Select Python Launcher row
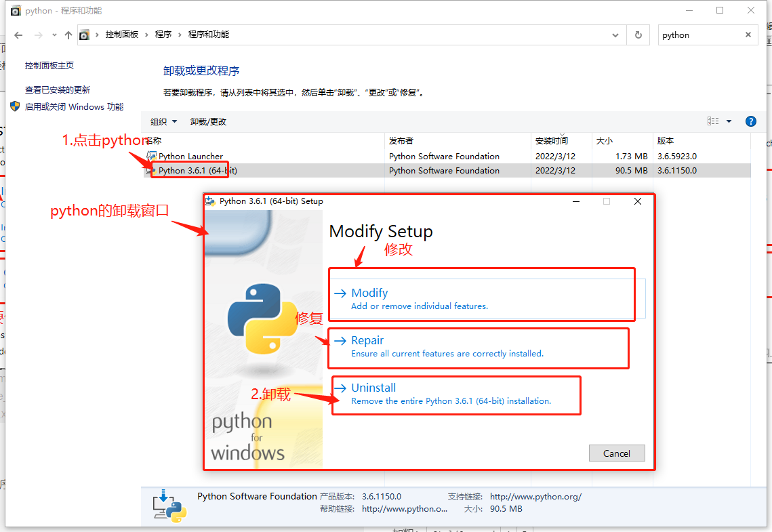Image resolution: width=772 pixels, height=532 pixels. click(447, 156)
